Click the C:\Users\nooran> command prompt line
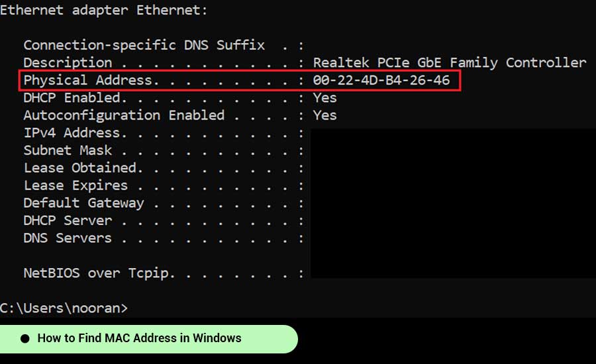Viewport: 596px width, 364px height. 64,308
